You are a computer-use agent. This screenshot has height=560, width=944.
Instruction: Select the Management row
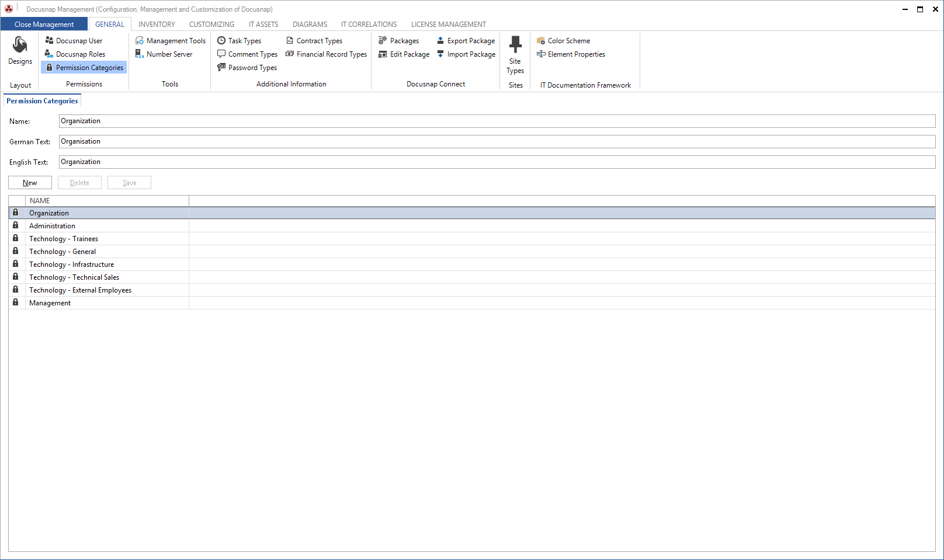[x=472, y=303]
